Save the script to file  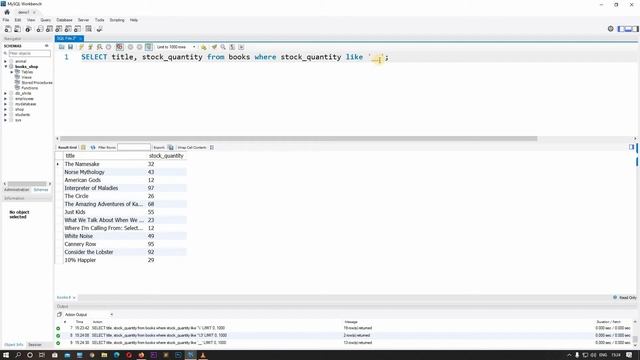(70, 47)
